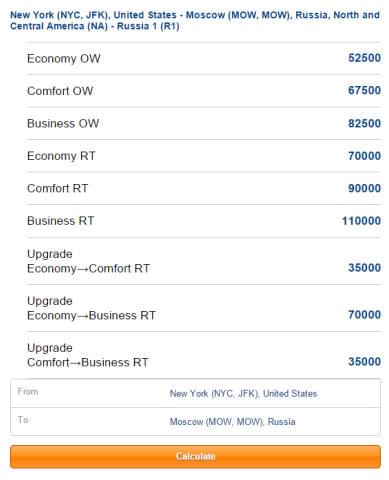Click the New York - Moscow route heading
This screenshot has width=389, height=480.
[195, 20]
